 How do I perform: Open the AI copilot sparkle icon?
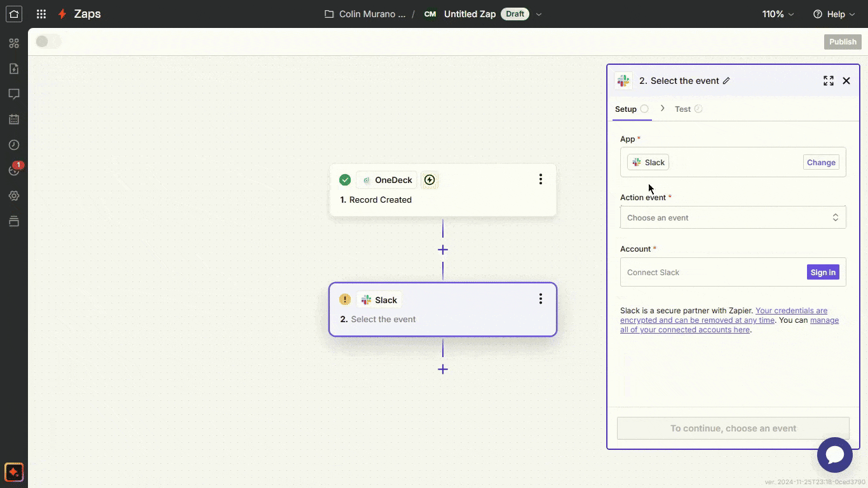14,472
